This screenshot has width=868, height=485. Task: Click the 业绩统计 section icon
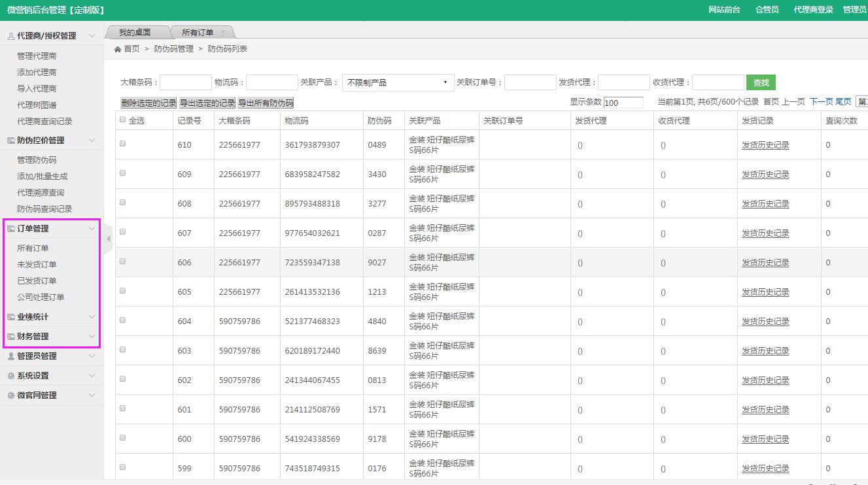[x=11, y=317]
